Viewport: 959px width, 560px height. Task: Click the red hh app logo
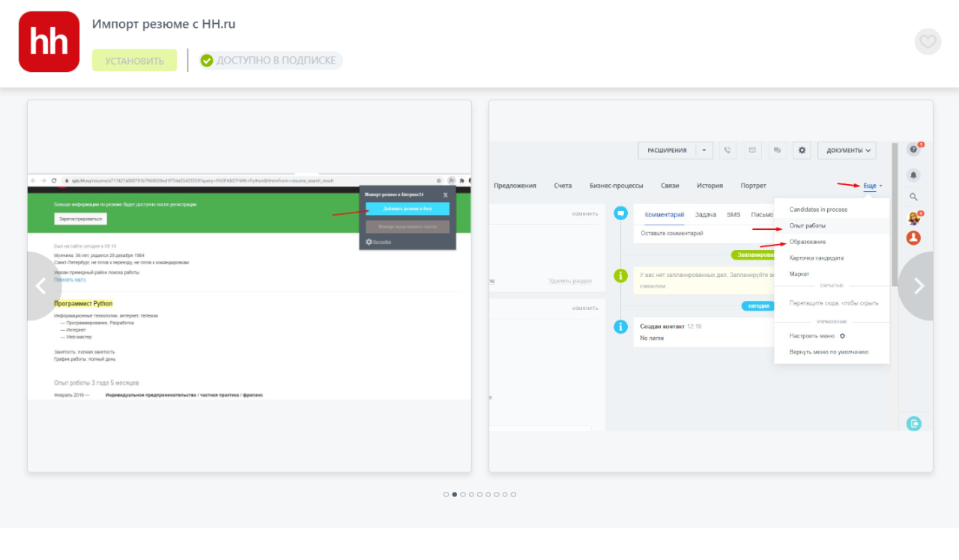coord(49,42)
